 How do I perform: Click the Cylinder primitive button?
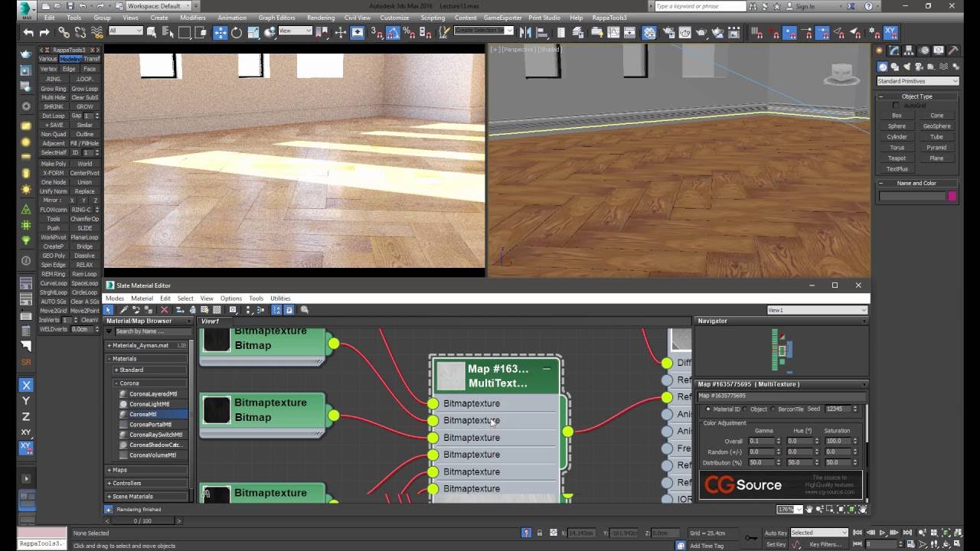pyautogui.click(x=897, y=137)
